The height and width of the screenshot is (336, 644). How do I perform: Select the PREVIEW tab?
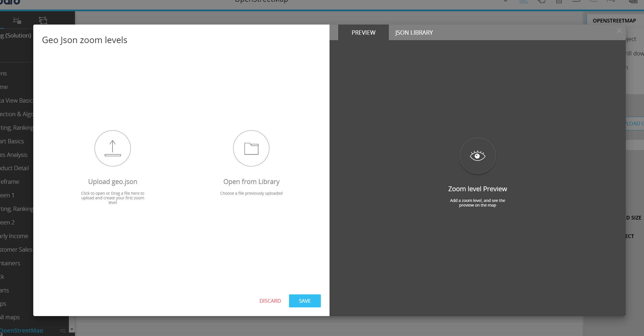click(363, 33)
